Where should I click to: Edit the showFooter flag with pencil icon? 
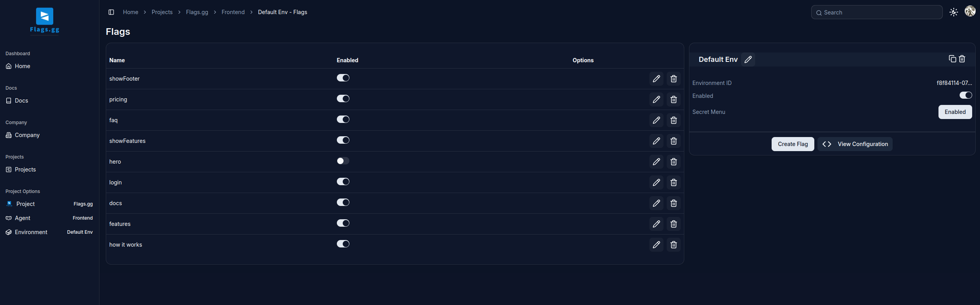656,79
